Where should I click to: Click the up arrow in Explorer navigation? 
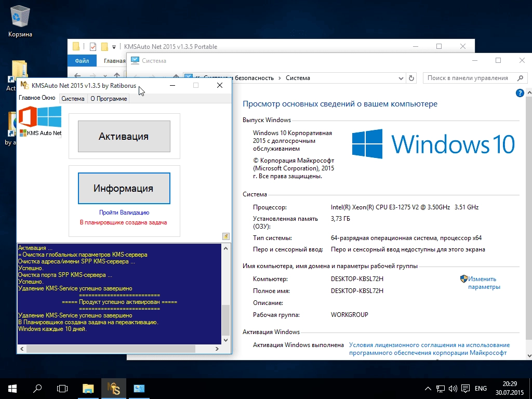[117, 75]
